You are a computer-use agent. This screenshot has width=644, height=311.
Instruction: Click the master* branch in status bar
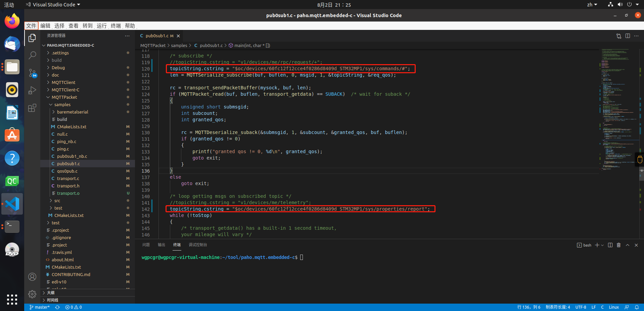click(x=40, y=307)
